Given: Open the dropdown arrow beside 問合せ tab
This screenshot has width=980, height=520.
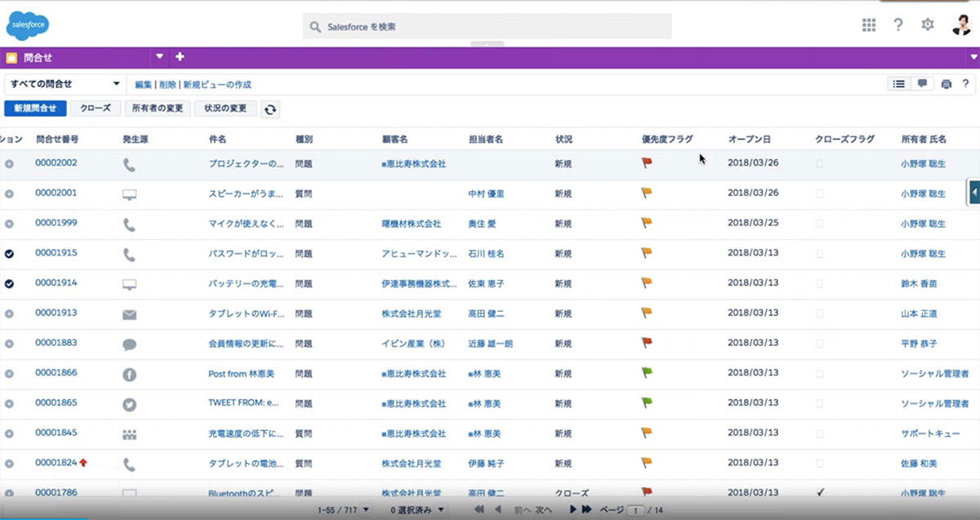Looking at the screenshot, I should click(x=160, y=57).
